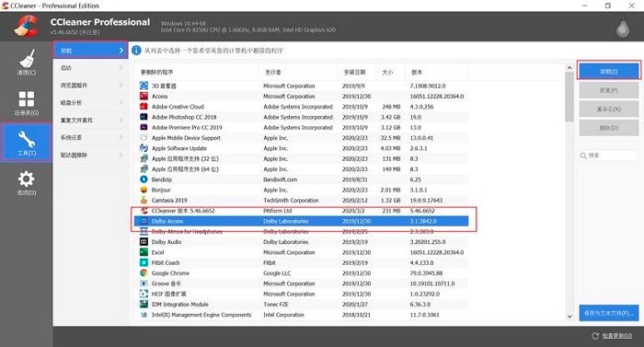Click the blue info icon above the list
Image resolution: width=644 pixels, height=347 pixels.
[136, 51]
